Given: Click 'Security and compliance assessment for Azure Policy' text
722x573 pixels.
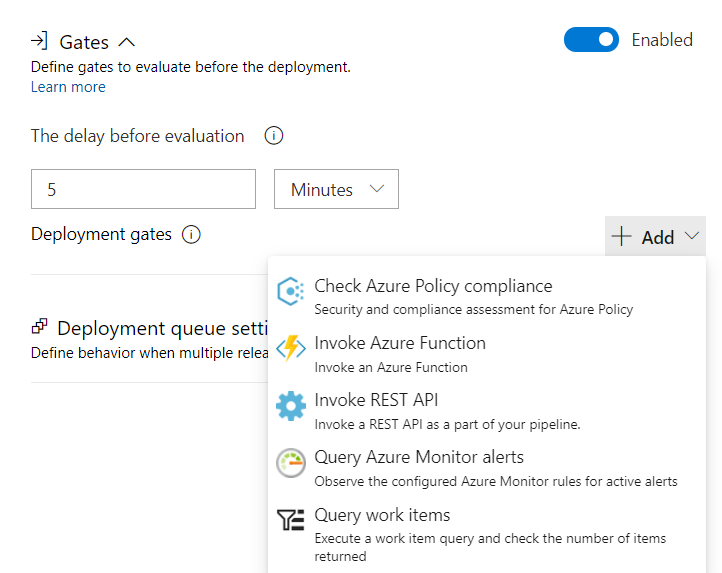Looking at the screenshot, I should 473,309.
